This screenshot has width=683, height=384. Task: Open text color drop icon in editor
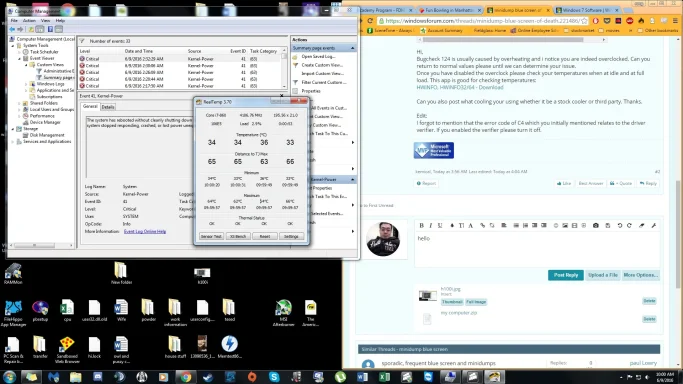click(452, 226)
